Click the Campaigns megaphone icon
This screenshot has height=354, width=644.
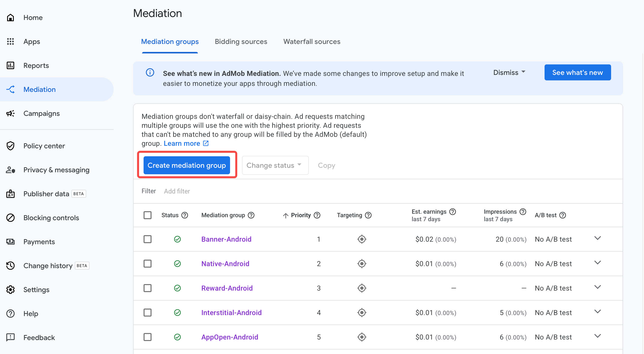[10, 114]
